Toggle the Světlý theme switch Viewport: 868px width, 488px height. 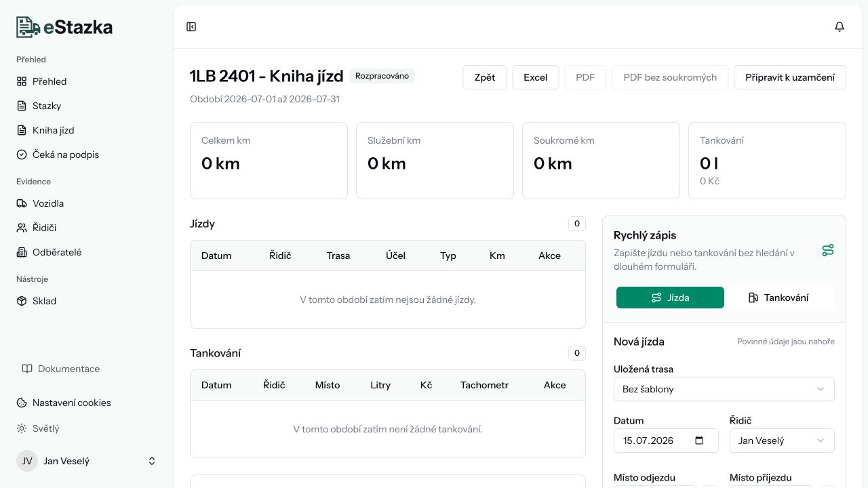pos(38,428)
